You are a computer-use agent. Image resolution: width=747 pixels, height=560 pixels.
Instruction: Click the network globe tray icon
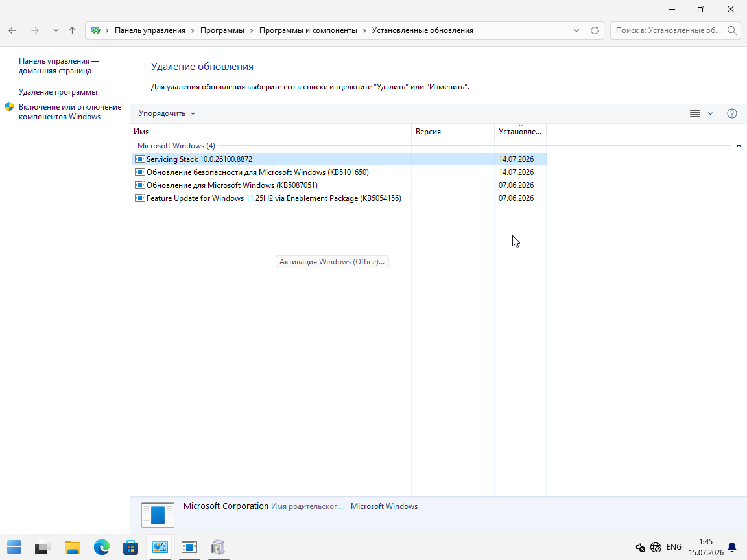click(656, 547)
